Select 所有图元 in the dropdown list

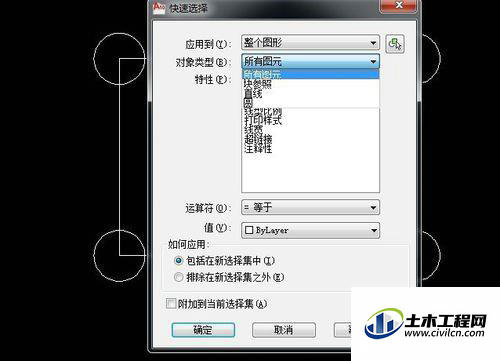tap(310, 74)
